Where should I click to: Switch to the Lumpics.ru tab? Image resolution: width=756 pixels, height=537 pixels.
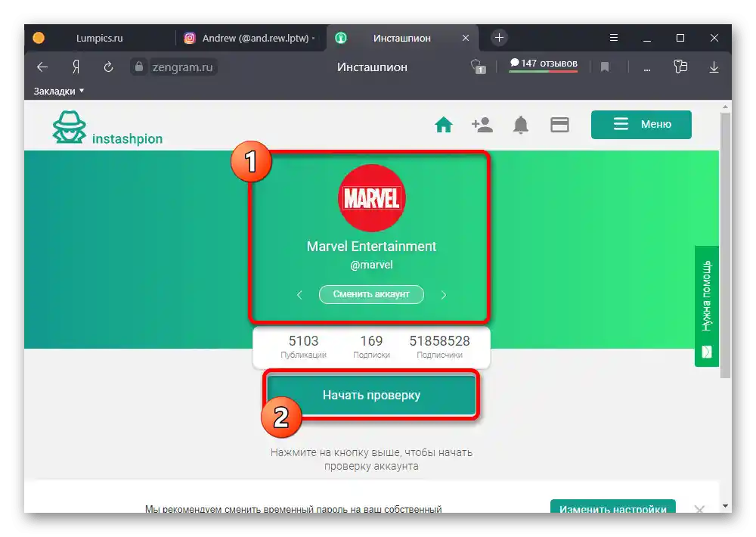pyautogui.click(x=98, y=38)
